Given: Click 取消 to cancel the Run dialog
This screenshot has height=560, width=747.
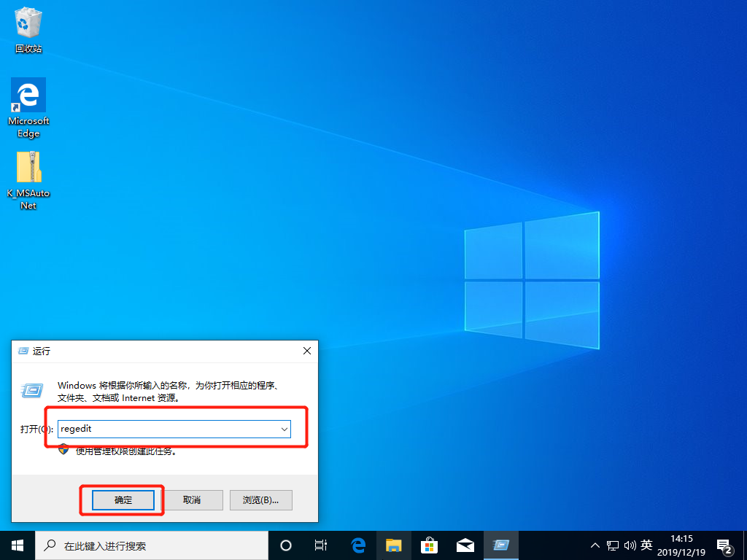Looking at the screenshot, I should point(193,500).
